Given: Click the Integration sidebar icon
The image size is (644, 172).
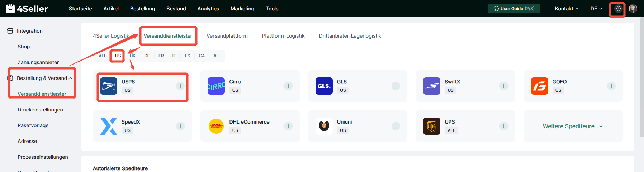Looking at the screenshot, I should point(10,31).
